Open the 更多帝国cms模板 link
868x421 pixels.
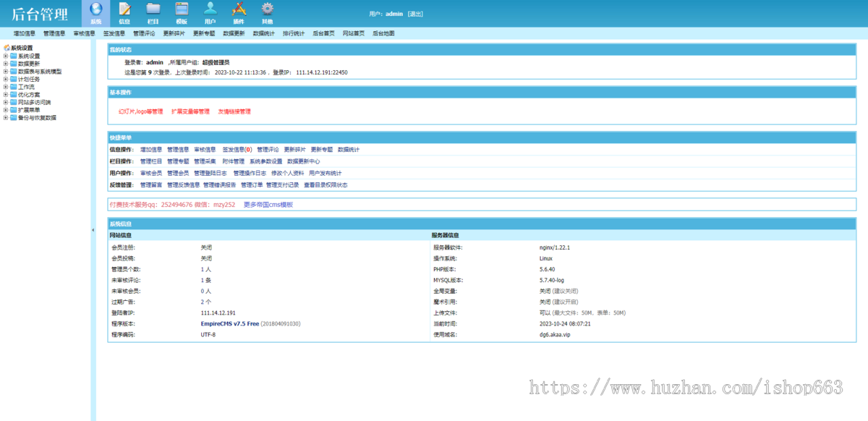[x=268, y=205]
